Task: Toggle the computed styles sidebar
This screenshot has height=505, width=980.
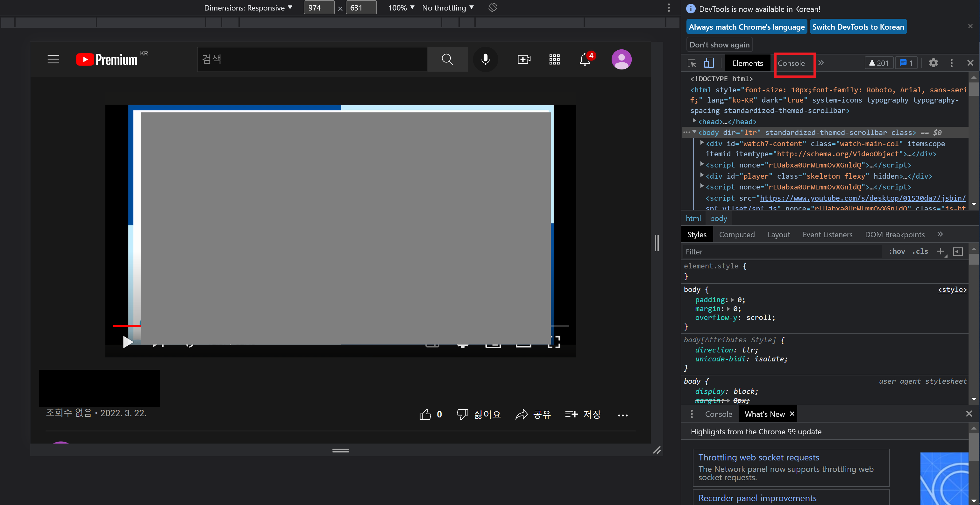Action: (958, 252)
